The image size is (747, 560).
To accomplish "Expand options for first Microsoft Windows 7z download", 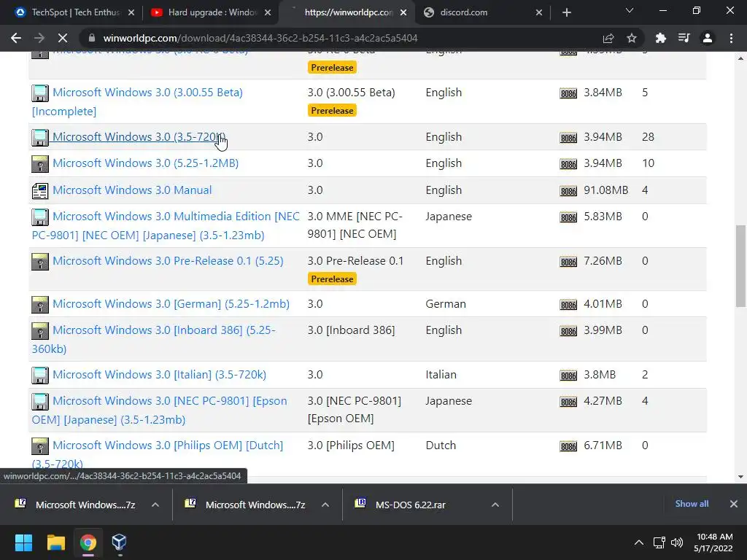I will coord(155,505).
